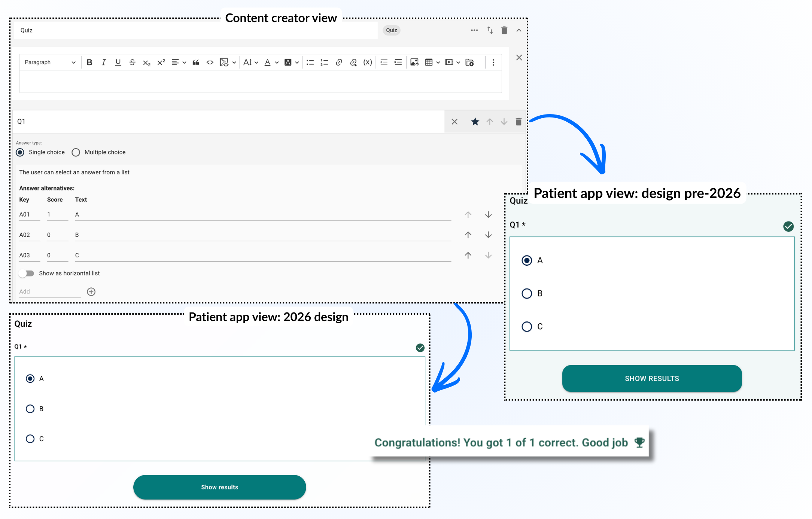This screenshot has width=812, height=519.
Task: Open the font background color picker
Action: [288, 62]
